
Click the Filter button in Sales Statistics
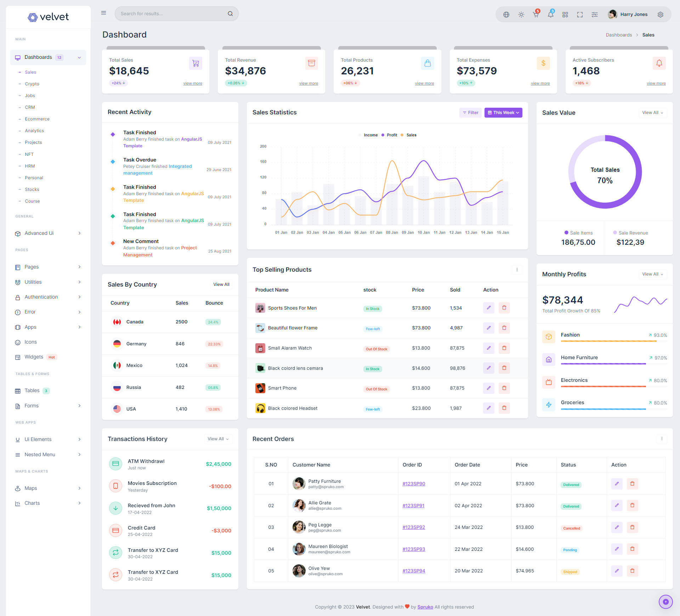point(470,113)
